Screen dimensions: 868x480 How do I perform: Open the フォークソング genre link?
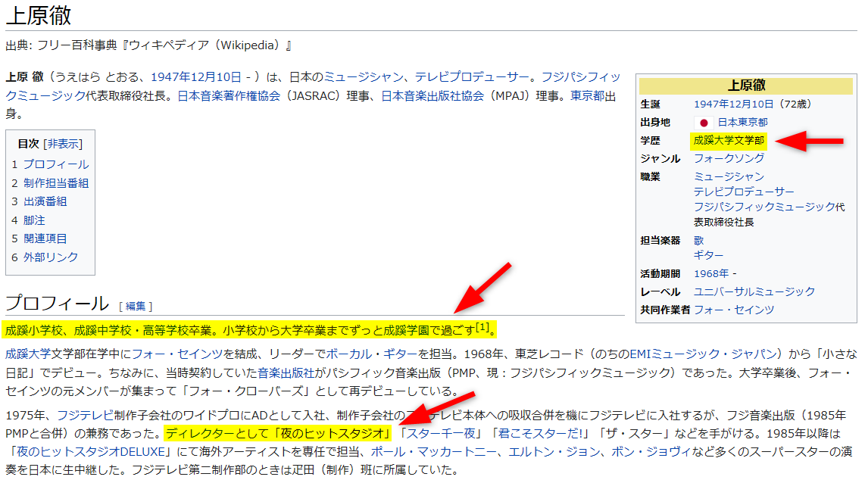pyautogui.click(x=729, y=158)
